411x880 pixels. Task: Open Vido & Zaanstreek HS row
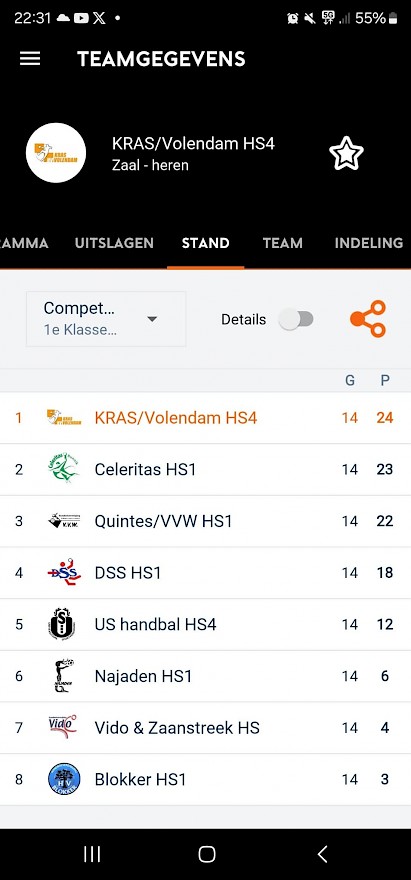206,727
